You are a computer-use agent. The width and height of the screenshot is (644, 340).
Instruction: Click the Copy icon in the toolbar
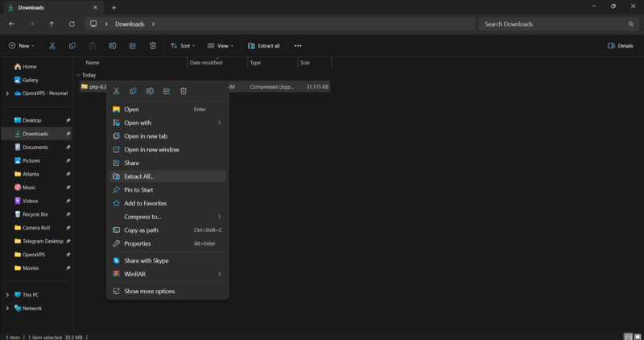[x=72, y=46]
